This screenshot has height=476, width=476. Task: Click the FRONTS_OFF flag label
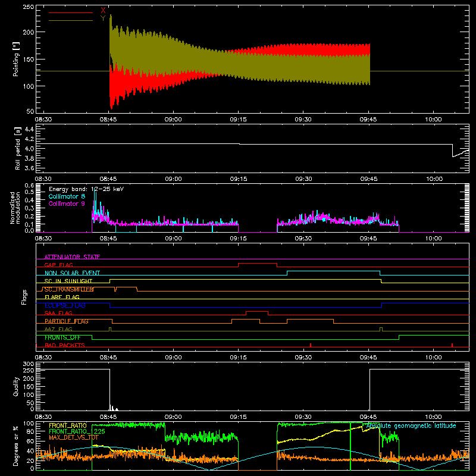point(62,337)
